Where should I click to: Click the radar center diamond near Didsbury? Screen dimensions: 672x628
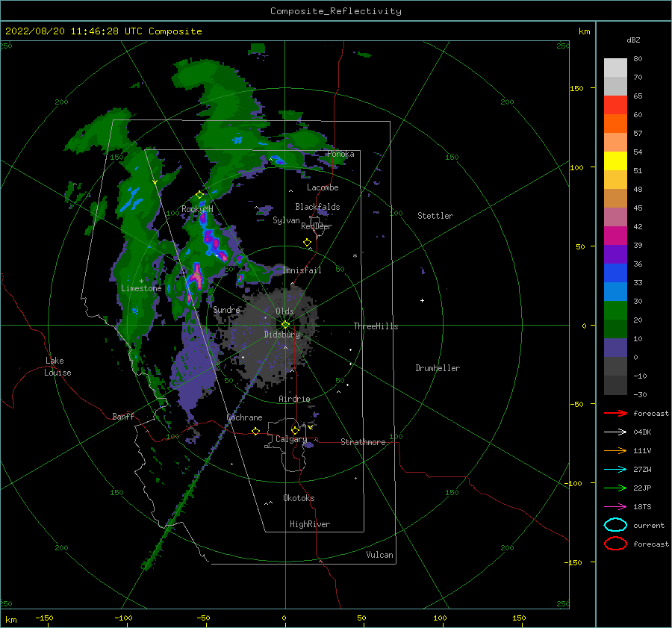pyautogui.click(x=285, y=325)
